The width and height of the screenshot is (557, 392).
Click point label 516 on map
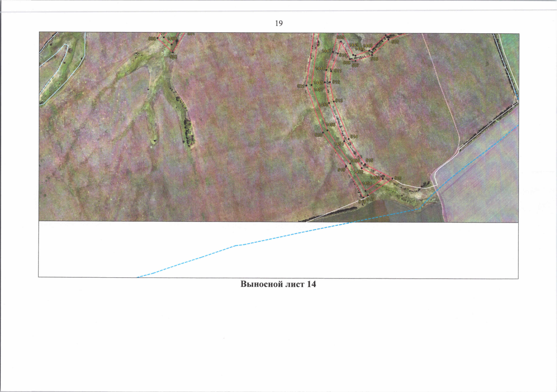(398, 178)
